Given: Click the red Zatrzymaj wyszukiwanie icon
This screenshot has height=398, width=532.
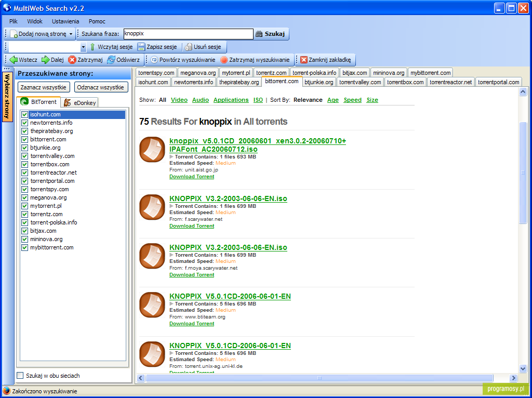Looking at the screenshot, I should [x=224, y=60].
